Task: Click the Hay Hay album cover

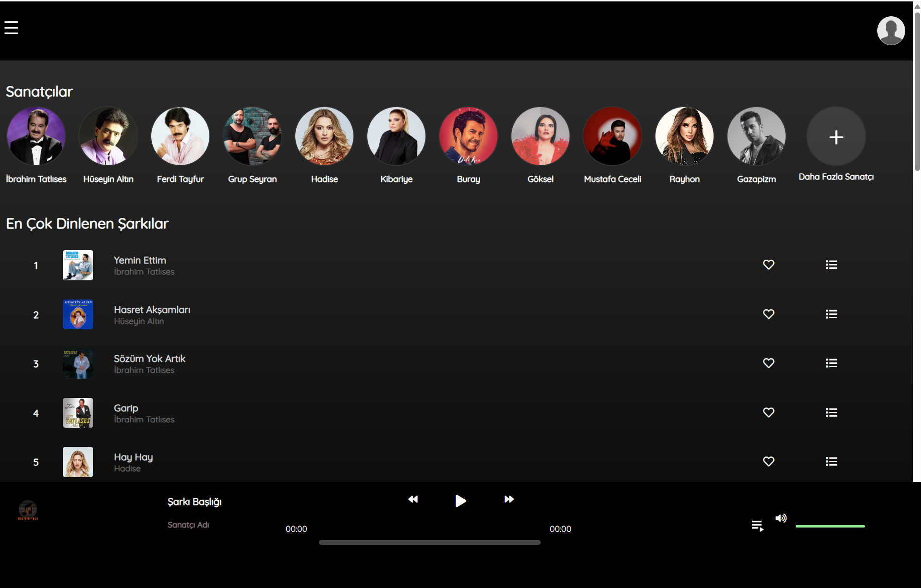Action: 78,462
